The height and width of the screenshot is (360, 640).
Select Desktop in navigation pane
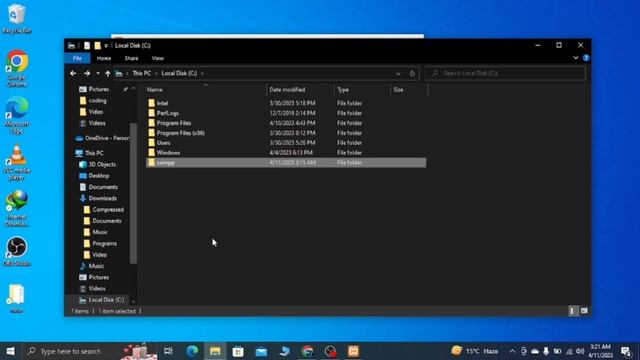[99, 176]
